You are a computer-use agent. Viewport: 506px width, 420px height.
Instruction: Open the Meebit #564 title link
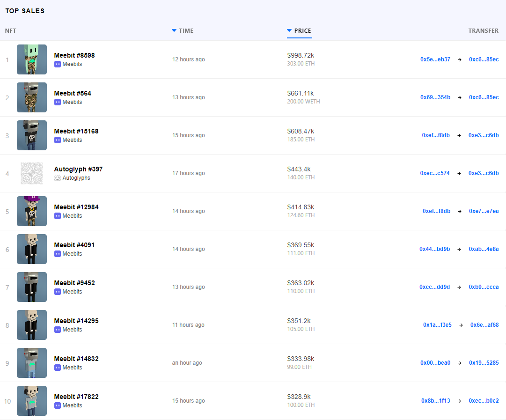(x=73, y=93)
